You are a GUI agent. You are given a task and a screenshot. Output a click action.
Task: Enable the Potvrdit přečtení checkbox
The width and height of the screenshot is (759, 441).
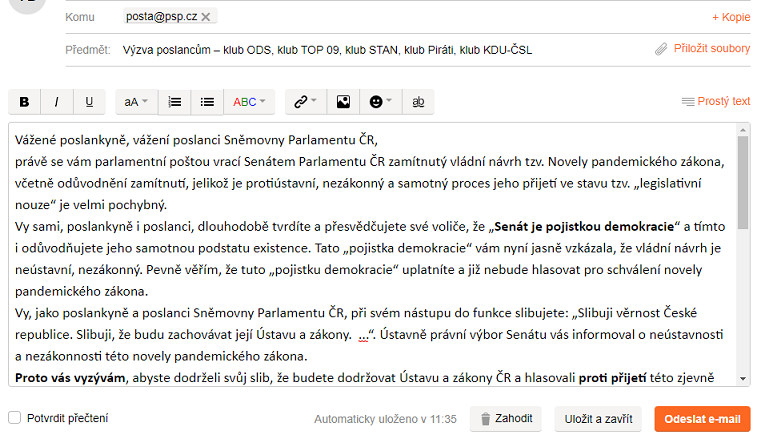(x=15, y=418)
